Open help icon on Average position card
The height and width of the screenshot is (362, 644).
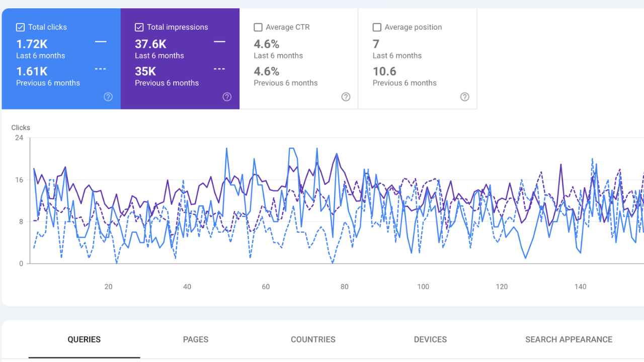click(464, 97)
